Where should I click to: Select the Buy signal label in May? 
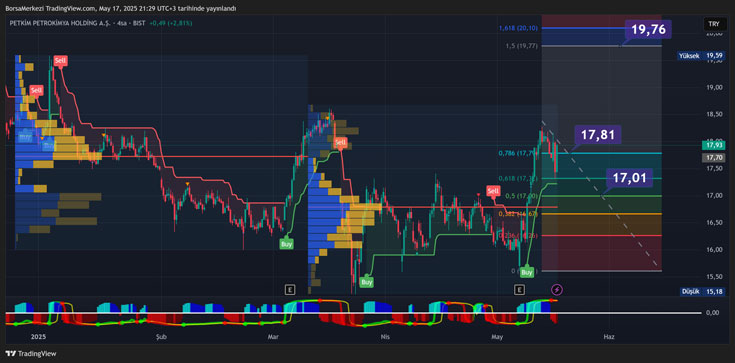527,272
